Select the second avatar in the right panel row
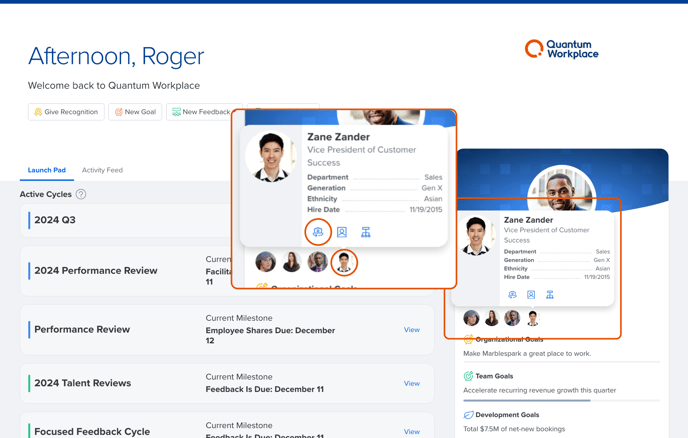The width and height of the screenshot is (688, 438). [492, 318]
